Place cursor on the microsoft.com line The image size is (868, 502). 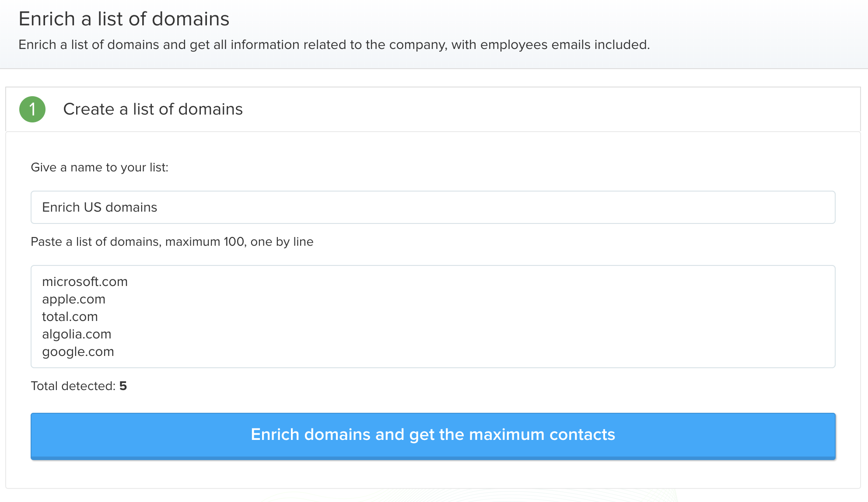click(85, 282)
